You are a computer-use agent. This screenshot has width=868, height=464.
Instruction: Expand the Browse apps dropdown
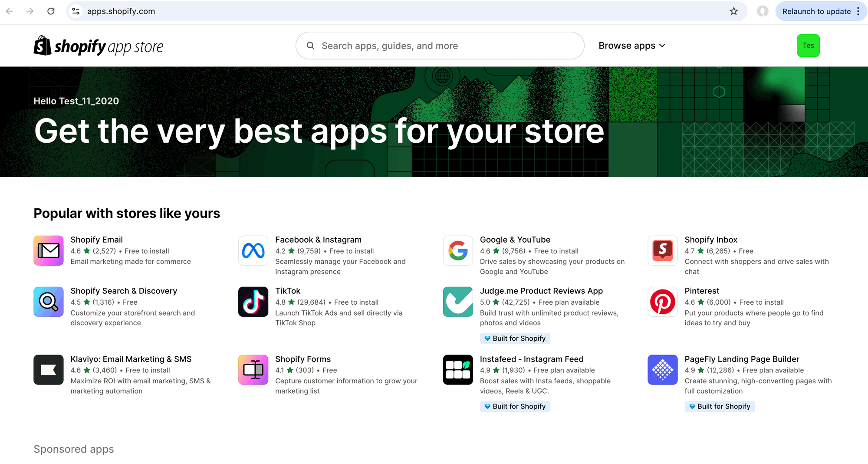tap(632, 46)
